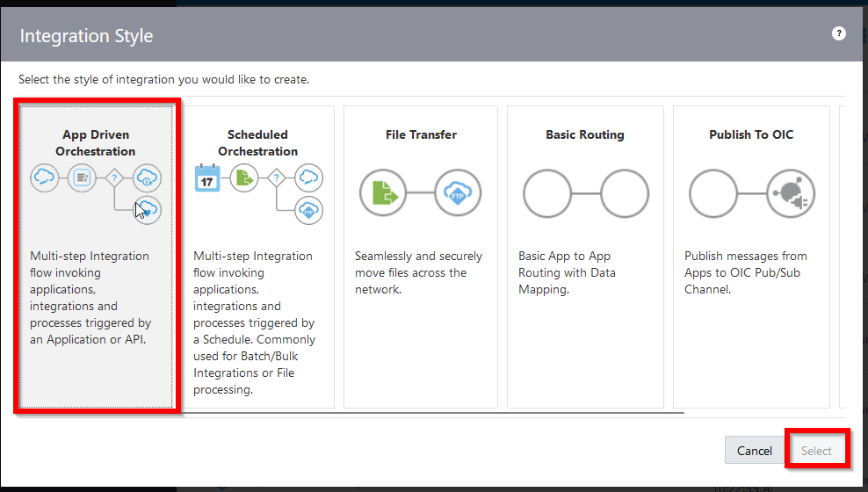Screen dimensions: 868x492
Task: Click the right empty circle in Basic Routing
Action: pos(625,193)
